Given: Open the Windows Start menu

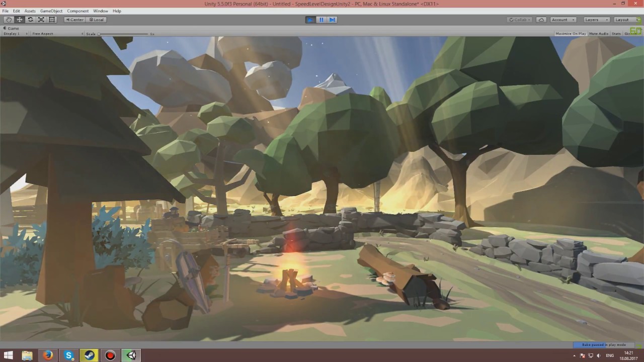Looking at the screenshot, I should pyautogui.click(x=9, y=355).
